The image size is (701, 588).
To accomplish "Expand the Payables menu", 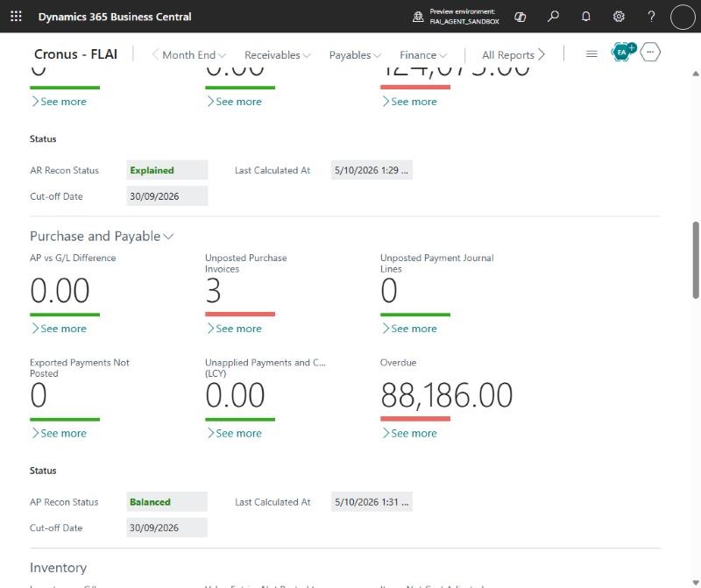I will pyautogui.click(x=355, y=55).
